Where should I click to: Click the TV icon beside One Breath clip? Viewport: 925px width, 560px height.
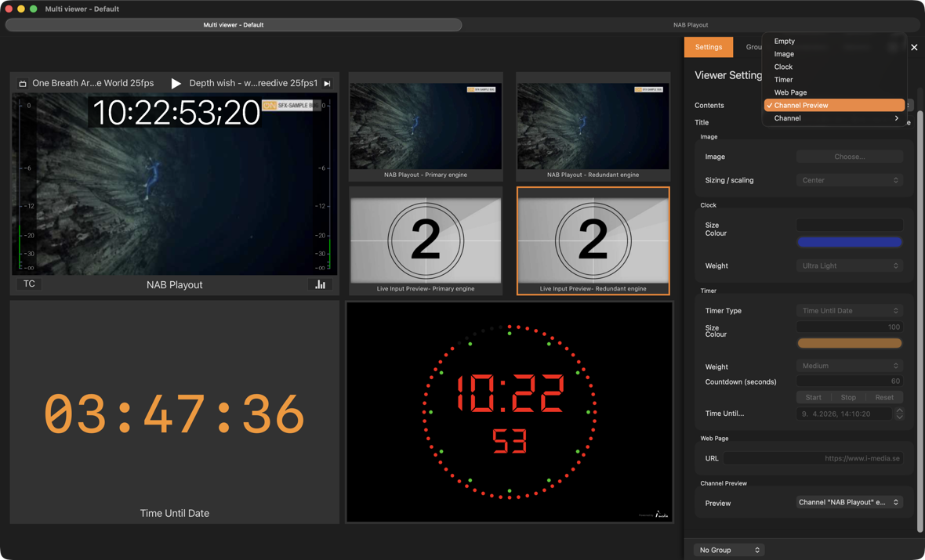point(23,84)
